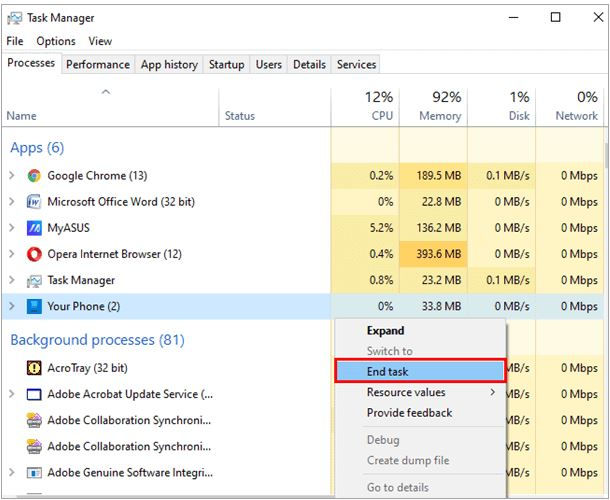Close the Task Manager window
Image resolution: width=610 pixels, height=500 pixels.
point(598,18)
